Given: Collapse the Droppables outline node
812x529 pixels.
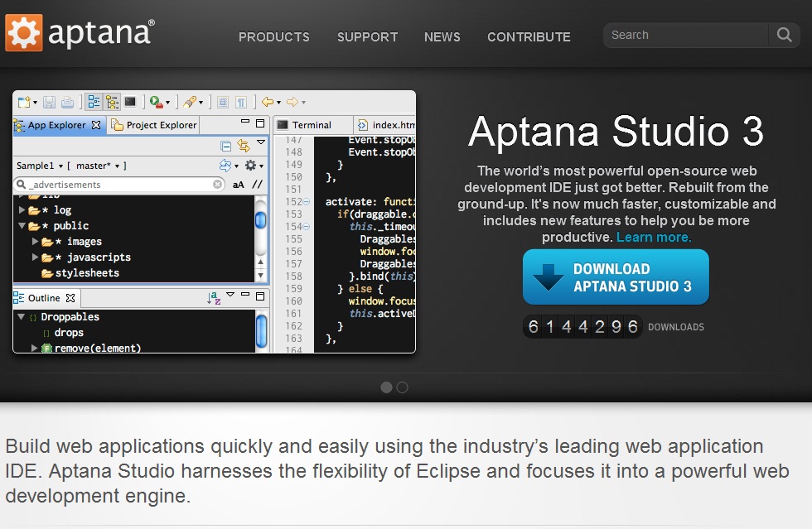Looking at the screenshot, I should click(x=22, y=317).
